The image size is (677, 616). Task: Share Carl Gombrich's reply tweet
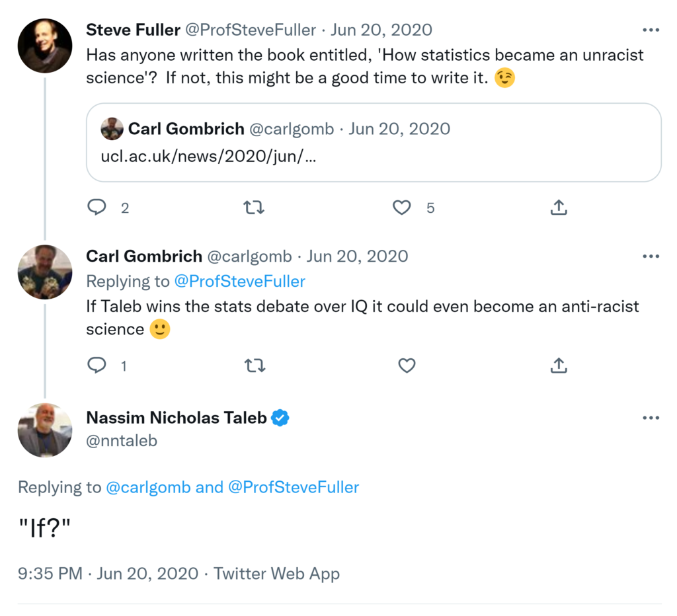559,365
